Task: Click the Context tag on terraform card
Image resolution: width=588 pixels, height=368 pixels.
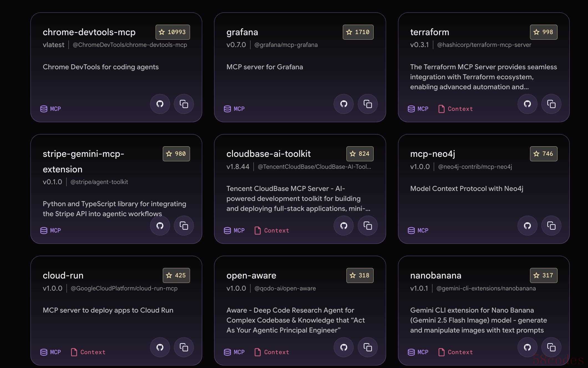Action: (x=455, y=109)
